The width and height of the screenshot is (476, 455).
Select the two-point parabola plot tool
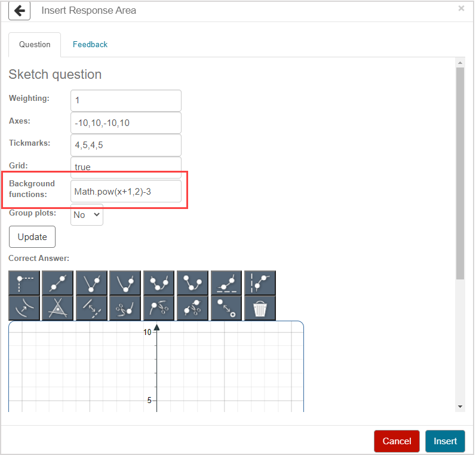(125, 282)
